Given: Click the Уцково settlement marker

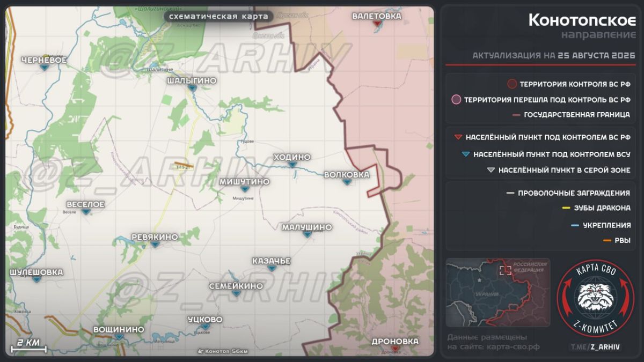Looking at the screenshot, I should click(205, 327).
